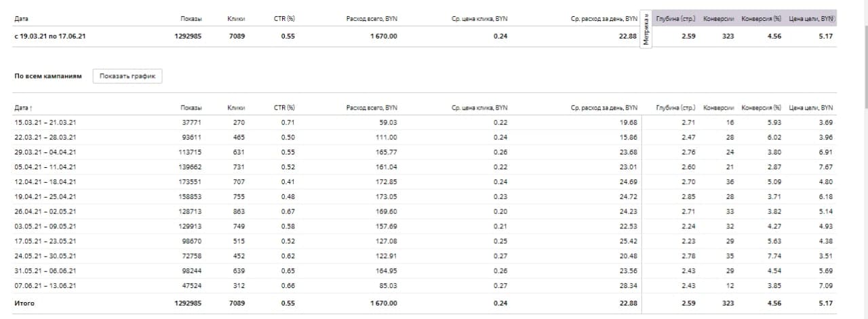868x319 pixels.
Task: Sort lower table by Конверсия (%)
Action: coord(762,108)
